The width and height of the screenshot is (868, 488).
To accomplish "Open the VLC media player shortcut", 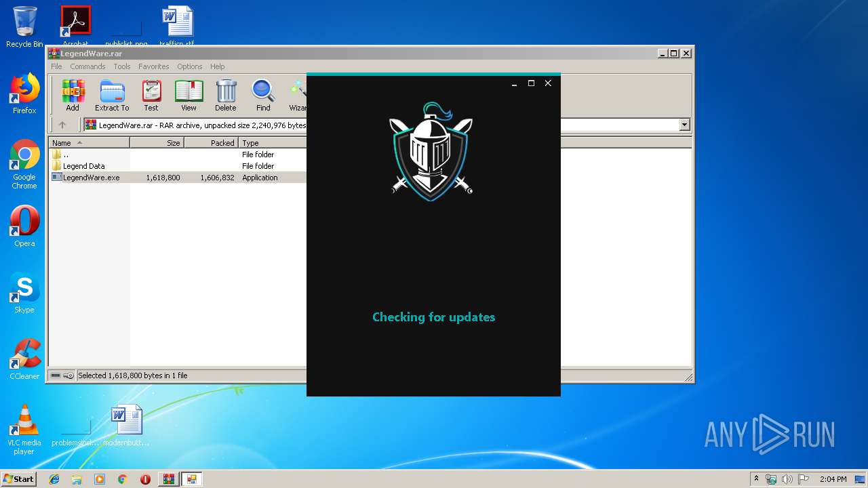I will click(24, 430).
